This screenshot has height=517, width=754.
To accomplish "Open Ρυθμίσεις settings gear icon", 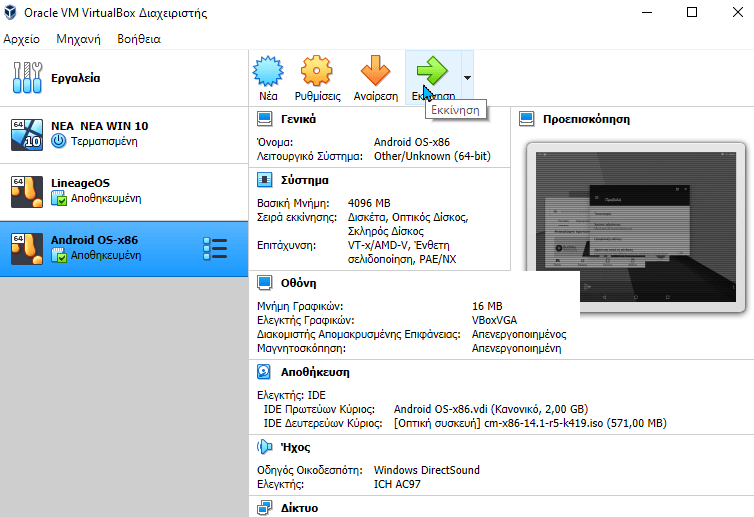I will tap(316, 71).
